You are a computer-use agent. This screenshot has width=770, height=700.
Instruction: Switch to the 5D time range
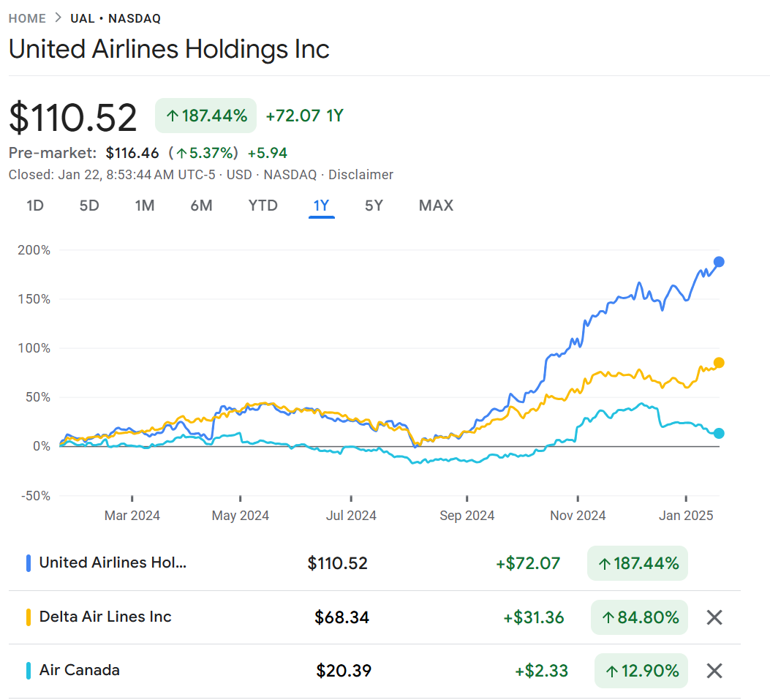point(89,206)
